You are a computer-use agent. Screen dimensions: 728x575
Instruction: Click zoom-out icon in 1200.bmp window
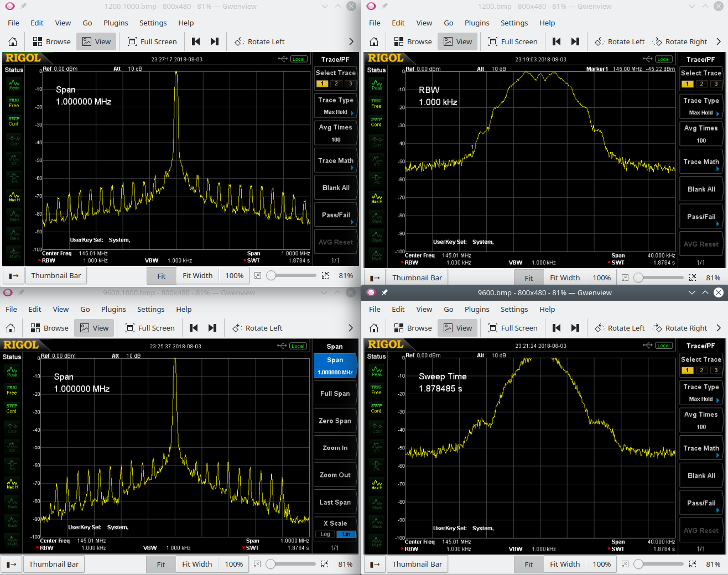tap(625, 278)
